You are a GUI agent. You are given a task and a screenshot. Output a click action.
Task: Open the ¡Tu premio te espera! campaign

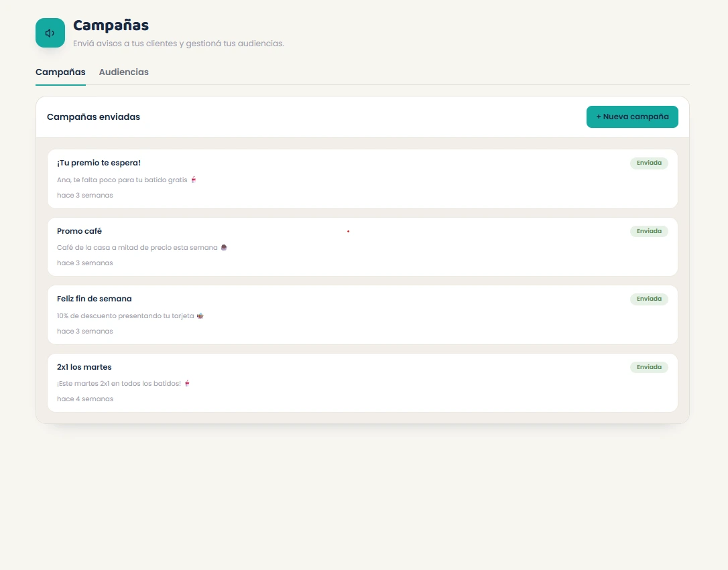pos(362,179)
